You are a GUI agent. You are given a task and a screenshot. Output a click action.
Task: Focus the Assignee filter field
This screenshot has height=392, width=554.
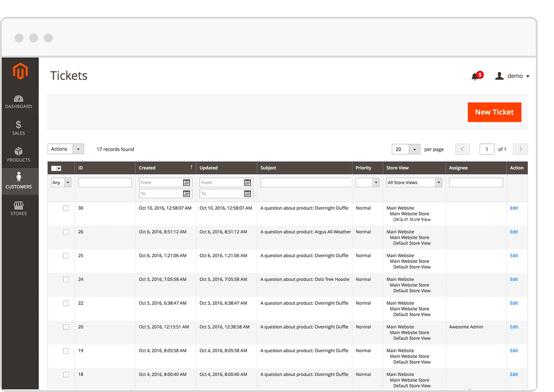(x=476, y=182)
